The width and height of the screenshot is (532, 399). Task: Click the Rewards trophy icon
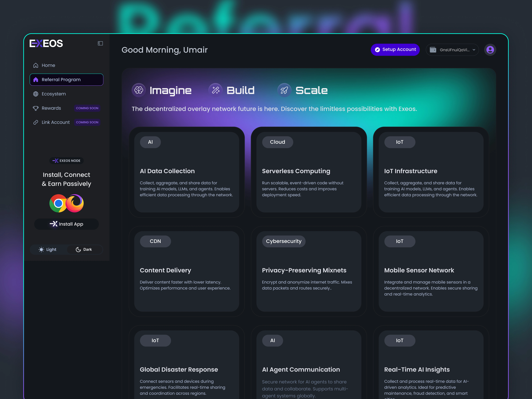[x=36, y=108]
